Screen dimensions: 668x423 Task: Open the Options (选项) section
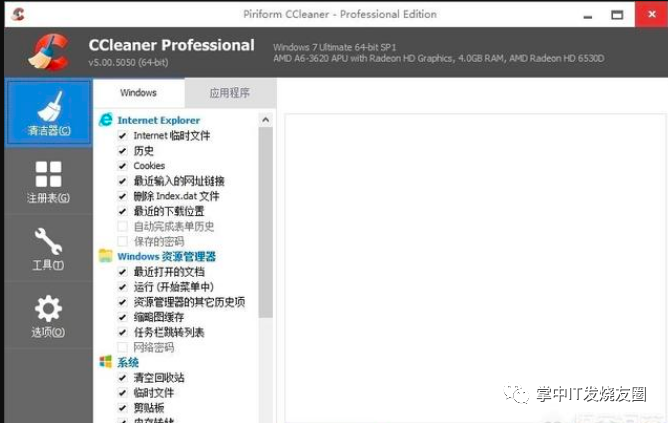click(x=49, y=316)
